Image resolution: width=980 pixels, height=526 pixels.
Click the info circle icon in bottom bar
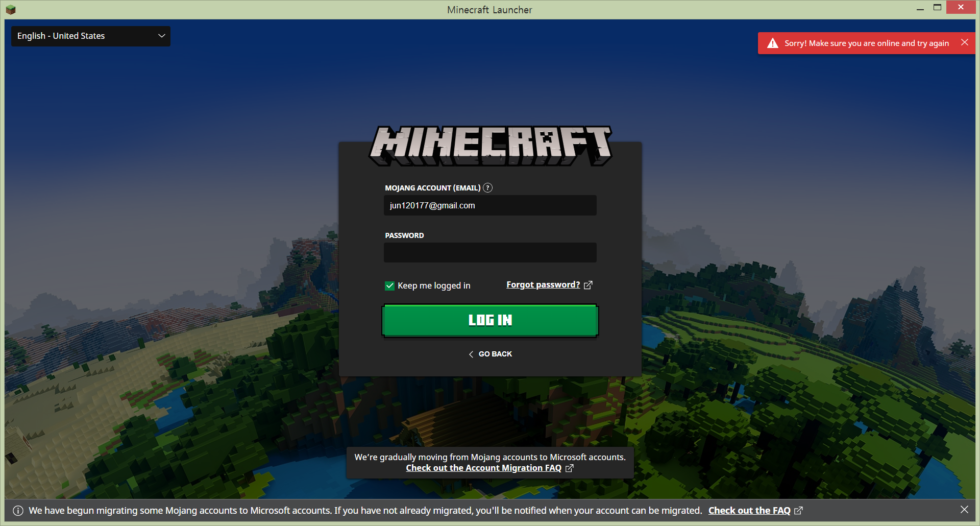(18, 511)
